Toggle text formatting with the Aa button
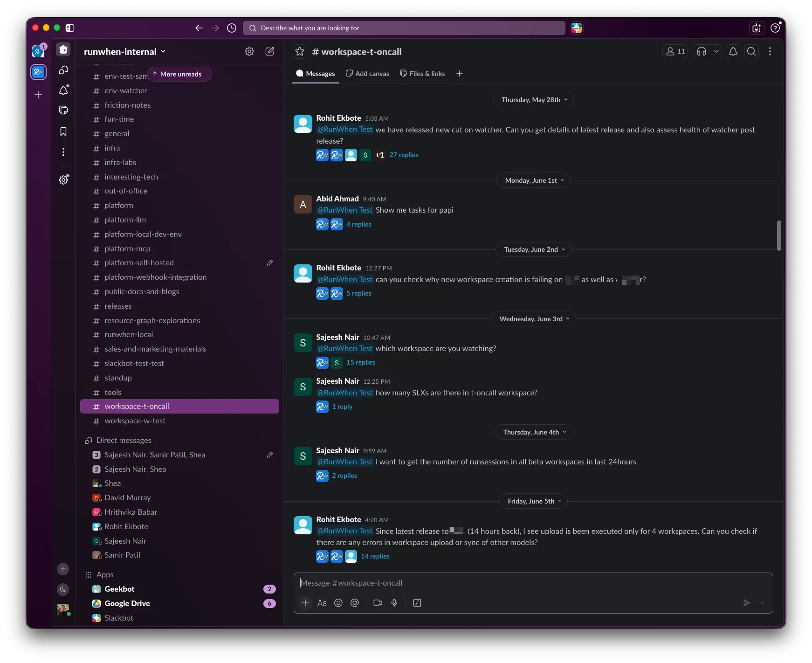The height and width of the screenshot is (663, 812). (x=322, y=603)
